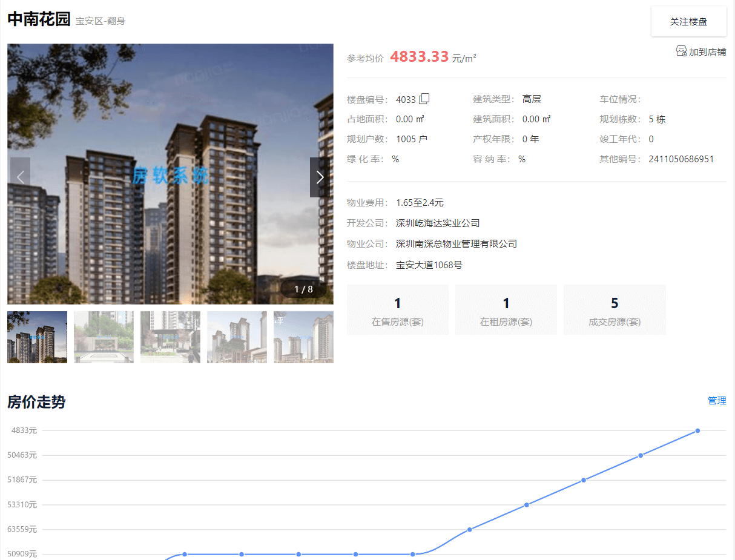View the 成交房源(套) card showing 5

point(615,310)
